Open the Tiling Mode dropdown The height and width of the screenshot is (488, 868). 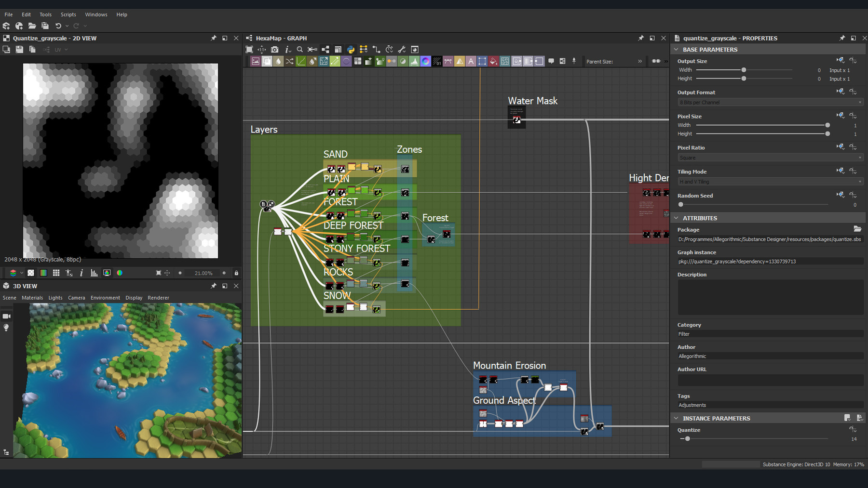click(x=769, y=182)
